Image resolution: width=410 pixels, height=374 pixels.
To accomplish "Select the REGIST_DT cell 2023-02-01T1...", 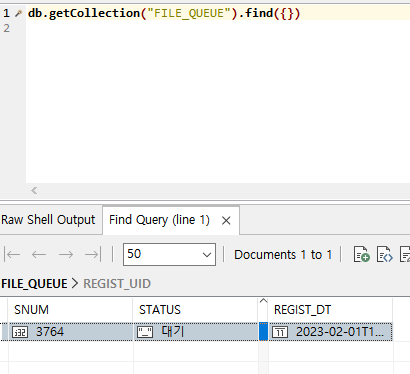I will [330, 332].
